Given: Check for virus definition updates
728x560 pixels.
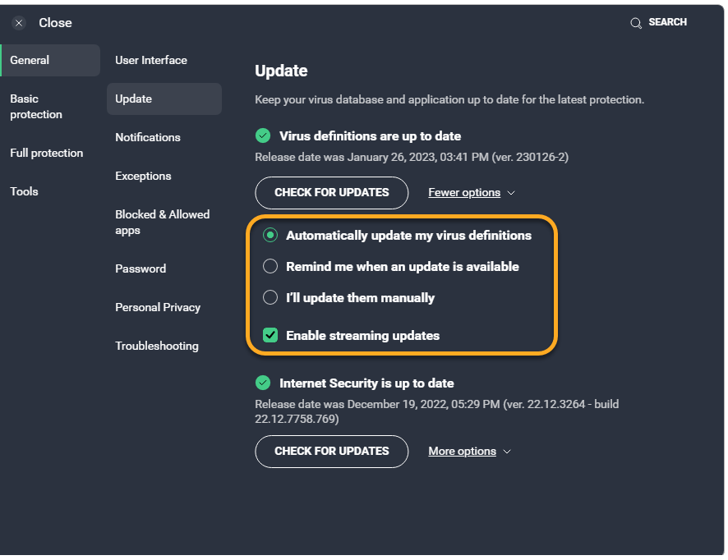Looking at the screenshot, I should click(x=331, y=193).
